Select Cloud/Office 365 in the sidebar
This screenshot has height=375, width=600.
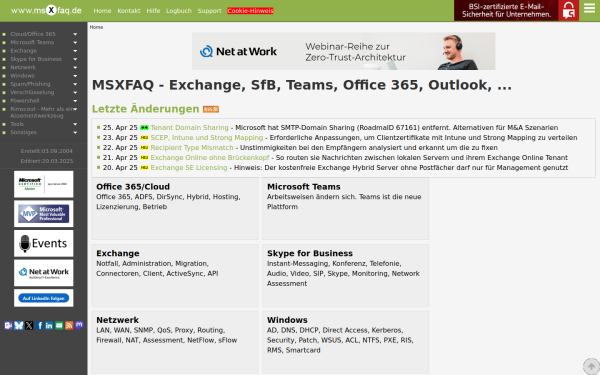(x=33, y=34)
